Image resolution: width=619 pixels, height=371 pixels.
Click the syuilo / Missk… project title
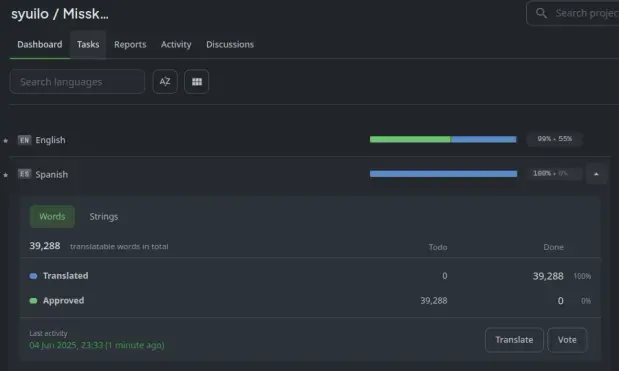[60, 14]
